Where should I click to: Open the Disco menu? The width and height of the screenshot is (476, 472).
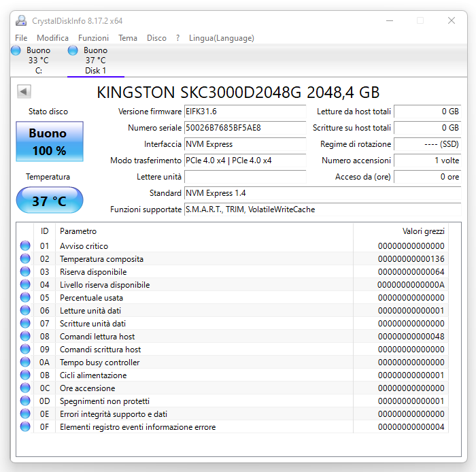[x=156, y=38]
